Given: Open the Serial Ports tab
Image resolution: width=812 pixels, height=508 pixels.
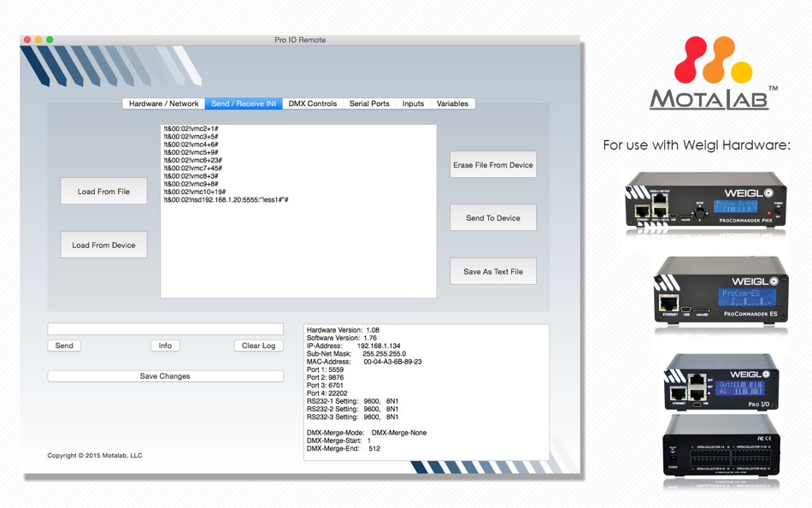Looking at the screenshot, I should 369,103.
